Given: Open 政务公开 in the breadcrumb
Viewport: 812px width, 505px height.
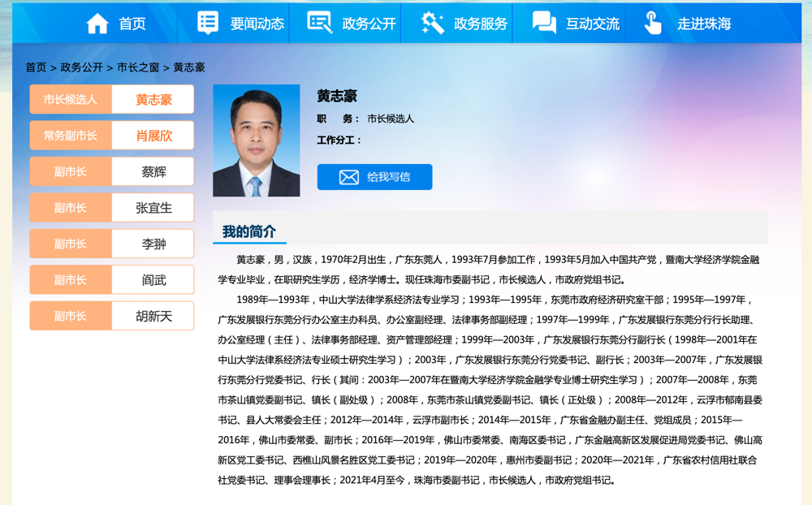Looking at the screenshot, I should coord(81,67).
